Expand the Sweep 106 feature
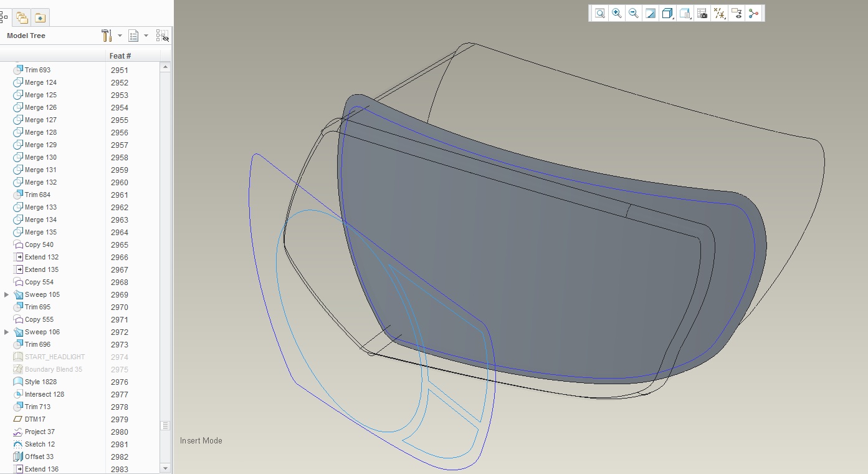This screenshot has width=868, height=474. [6, 332]
